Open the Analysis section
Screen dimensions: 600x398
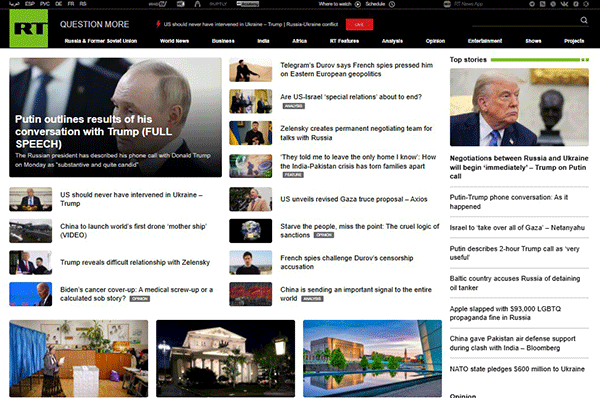[392, 41]
